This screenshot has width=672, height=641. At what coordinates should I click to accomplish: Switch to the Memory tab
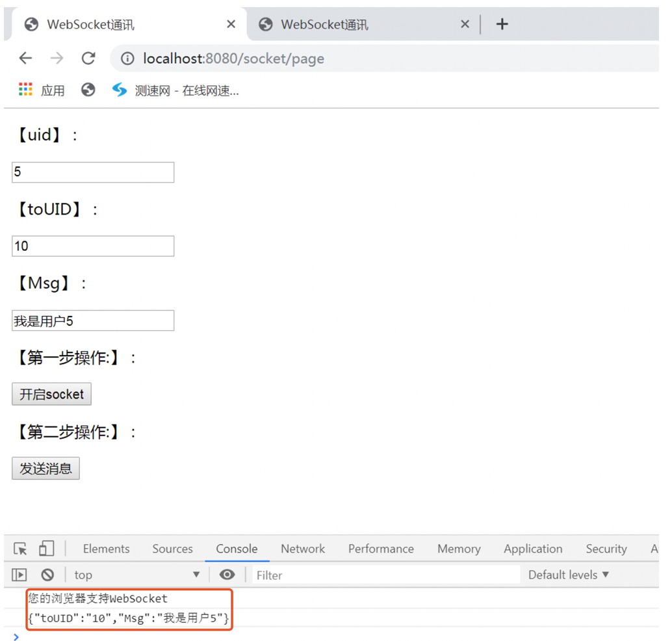point(459,549)
